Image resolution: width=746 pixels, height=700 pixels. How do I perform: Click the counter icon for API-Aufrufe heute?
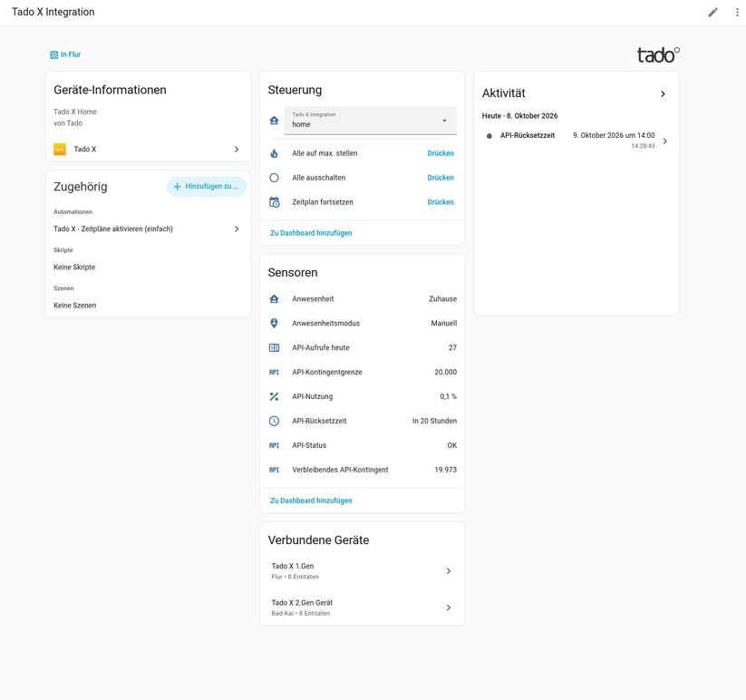tap(274, 348)
